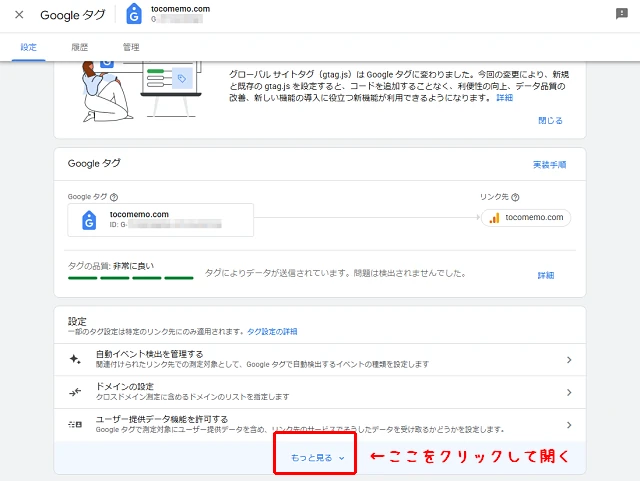Click help icon next to リンク先 label

515,197
